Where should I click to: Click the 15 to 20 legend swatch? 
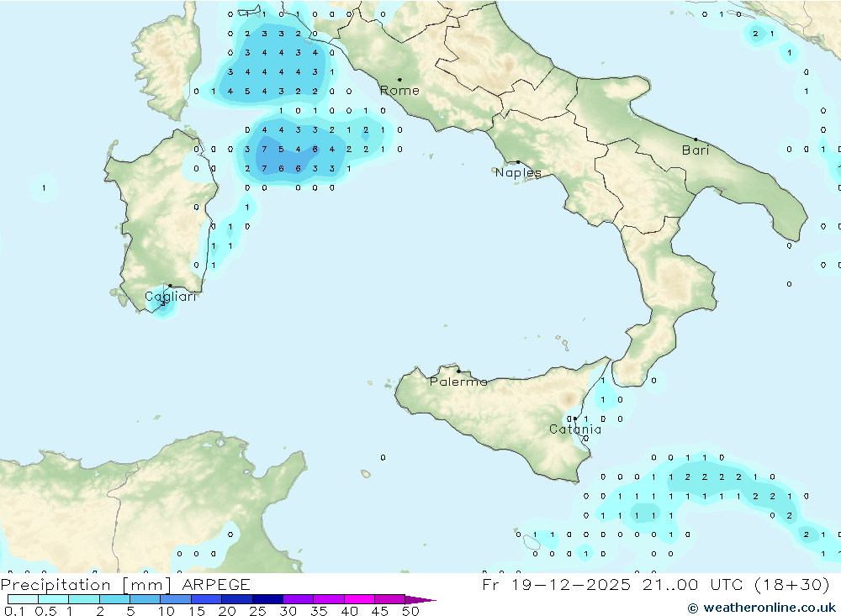point(206,599)
